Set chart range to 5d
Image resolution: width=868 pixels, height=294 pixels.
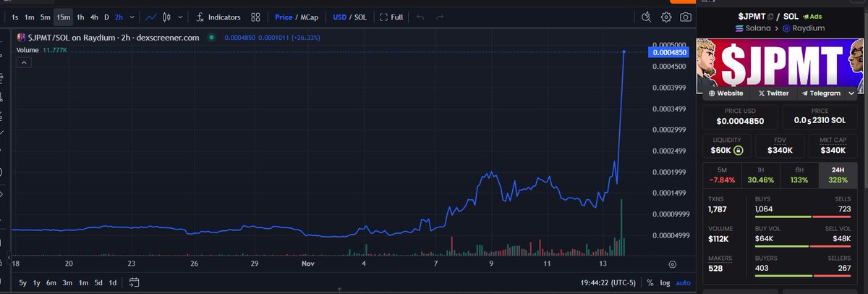(x=98, y=282)
